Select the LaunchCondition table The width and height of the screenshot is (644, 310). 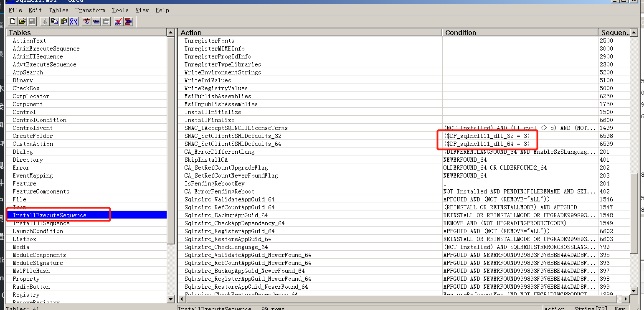pos(86,231)
